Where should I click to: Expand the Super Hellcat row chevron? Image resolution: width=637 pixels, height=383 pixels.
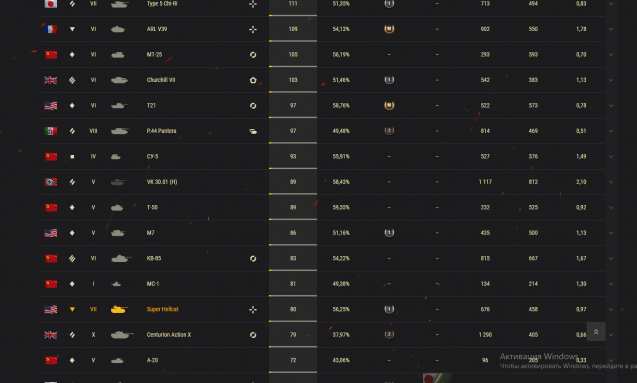(x=611, y=309)
